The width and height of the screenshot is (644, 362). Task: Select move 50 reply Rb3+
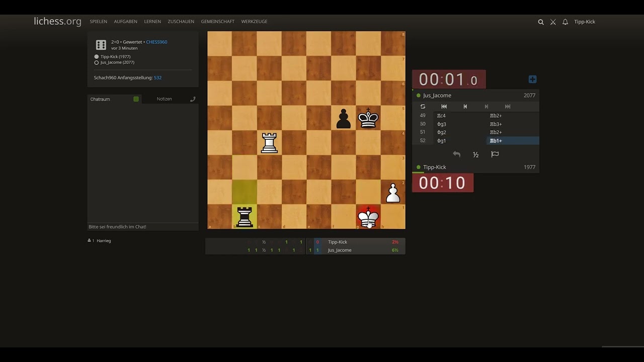click(x=513, y=124)
